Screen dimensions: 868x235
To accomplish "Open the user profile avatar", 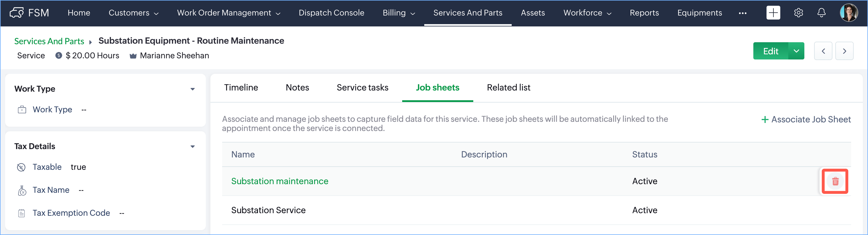I will point(849,13).
